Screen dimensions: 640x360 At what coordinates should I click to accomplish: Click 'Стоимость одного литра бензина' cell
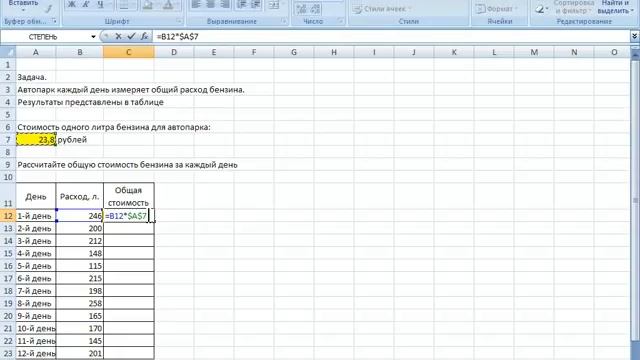click(114, 127)
